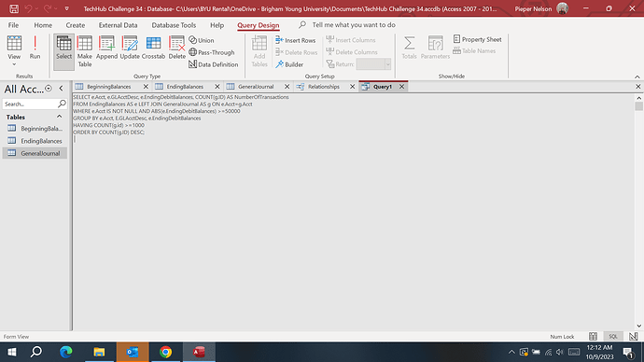Open the View button in Results group
The width and height of the screenshot is (644, 362).
pos(14,48)
